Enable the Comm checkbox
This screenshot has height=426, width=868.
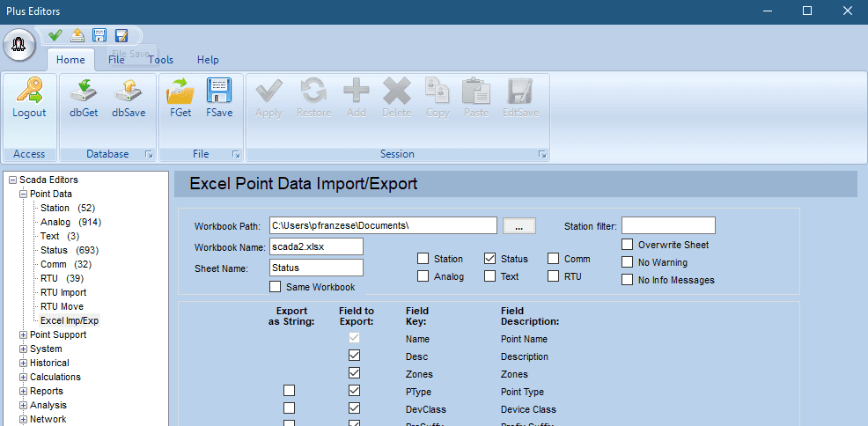click(x=554, y=259)
